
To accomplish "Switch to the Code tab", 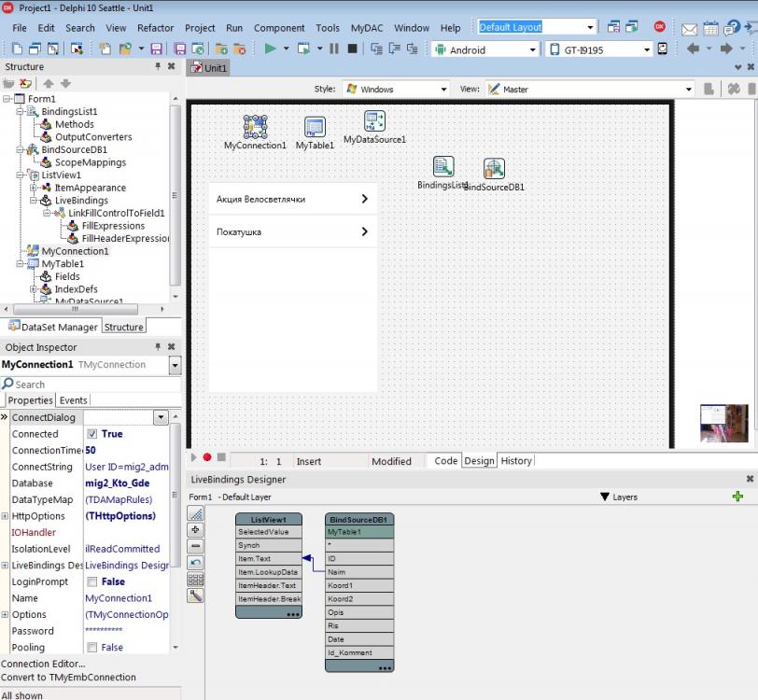I will coord(445,461).
